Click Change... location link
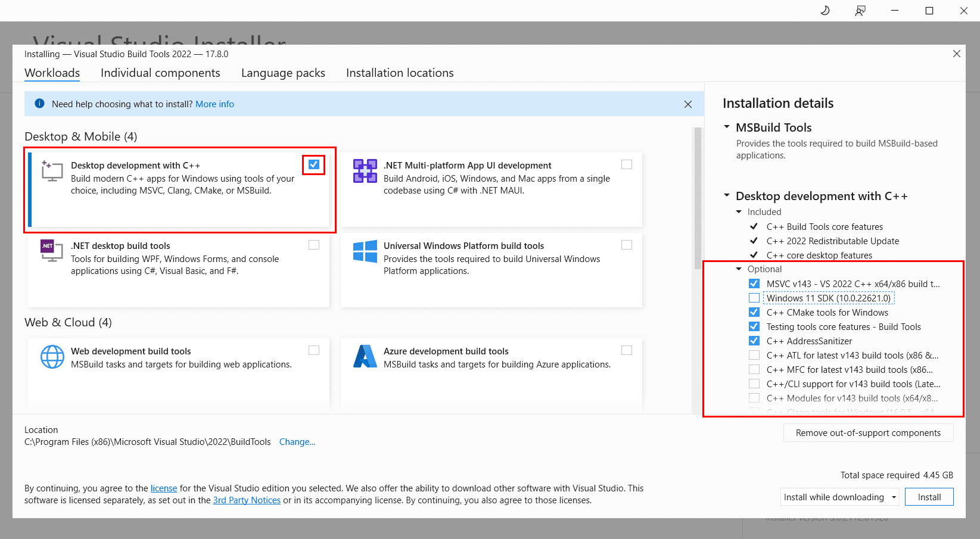The image size is (980, 539). tap(297, 442)
